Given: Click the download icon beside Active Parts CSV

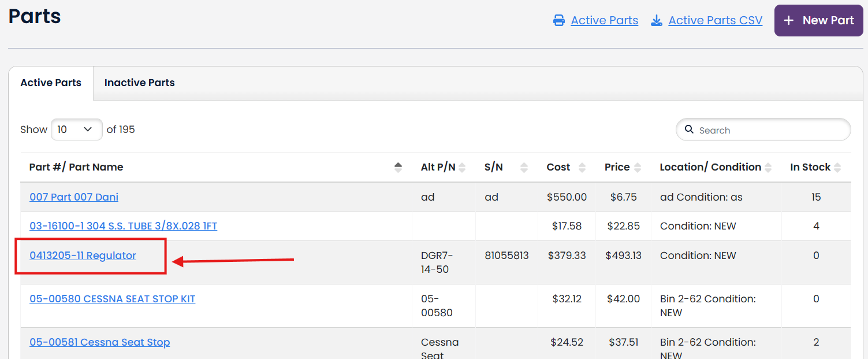Looking at the screenshot, I should [x=656, y=21].
